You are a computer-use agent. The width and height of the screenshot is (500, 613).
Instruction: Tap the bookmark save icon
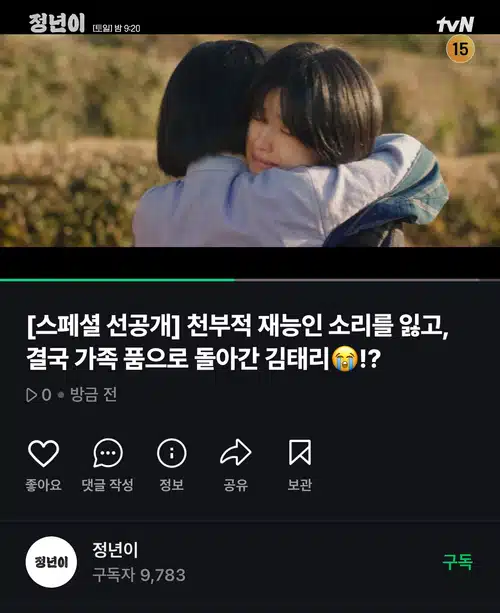point(300,452)
